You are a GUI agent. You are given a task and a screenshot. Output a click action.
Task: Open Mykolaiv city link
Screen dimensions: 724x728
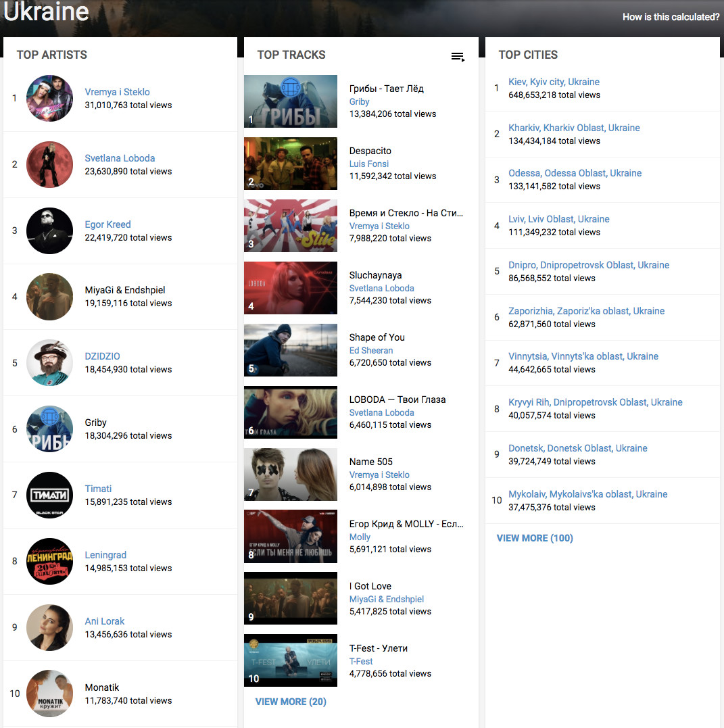click(x=588, y=495)
